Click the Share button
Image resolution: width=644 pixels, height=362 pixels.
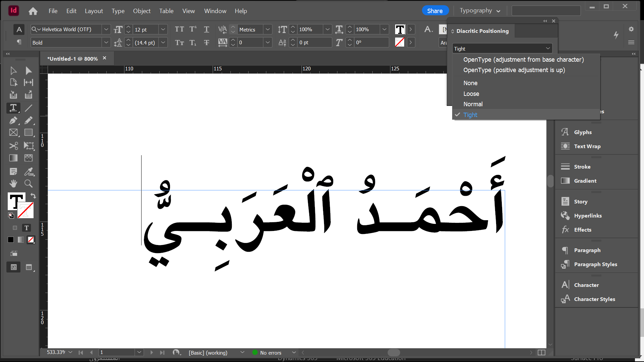(435, 11)
